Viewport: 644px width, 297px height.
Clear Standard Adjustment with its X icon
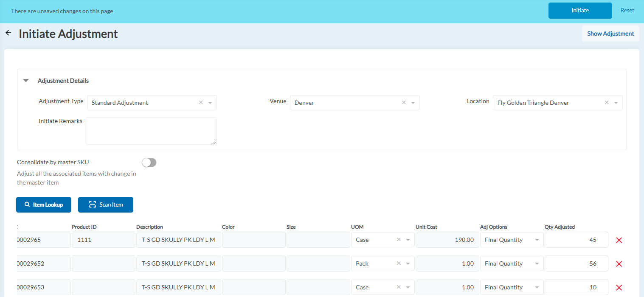[201, 102]
